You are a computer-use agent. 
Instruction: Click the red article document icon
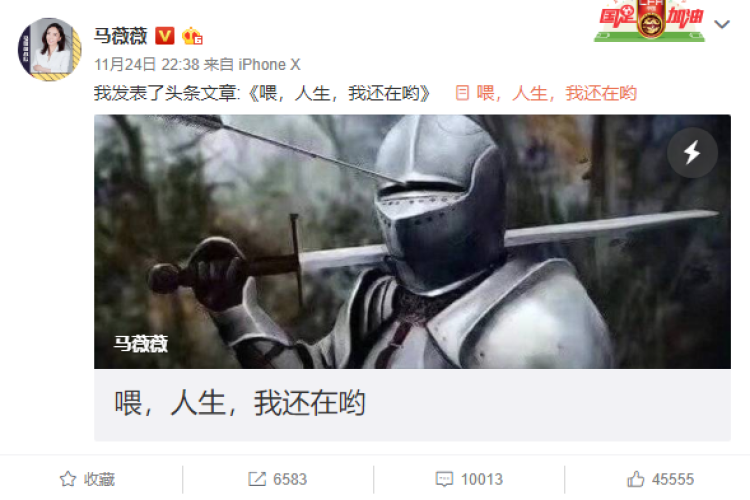pyautogui.click(x=462, y=93)
